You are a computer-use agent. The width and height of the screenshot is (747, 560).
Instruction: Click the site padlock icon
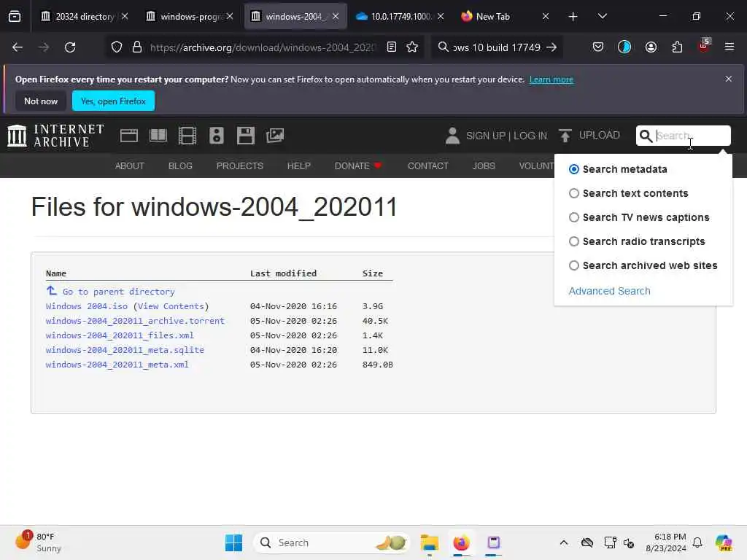(x=137, y=47)
